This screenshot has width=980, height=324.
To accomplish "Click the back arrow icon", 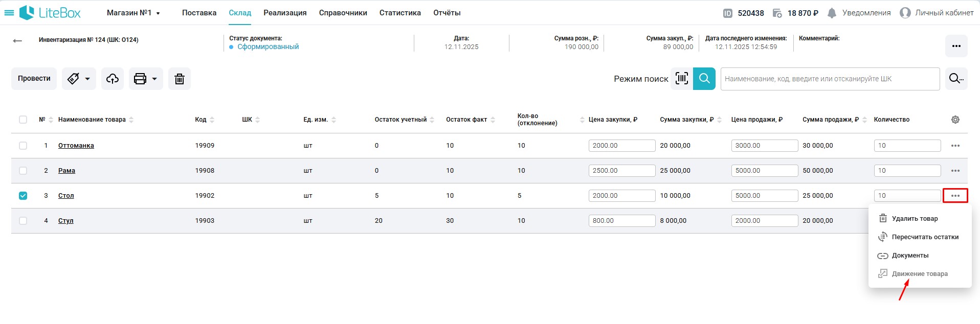I will [17, 41].
